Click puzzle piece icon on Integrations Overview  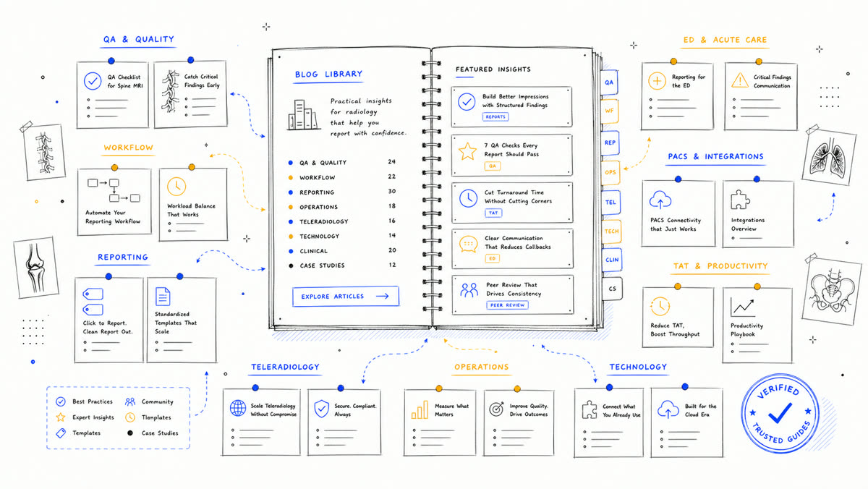click(x=740, y=199)
